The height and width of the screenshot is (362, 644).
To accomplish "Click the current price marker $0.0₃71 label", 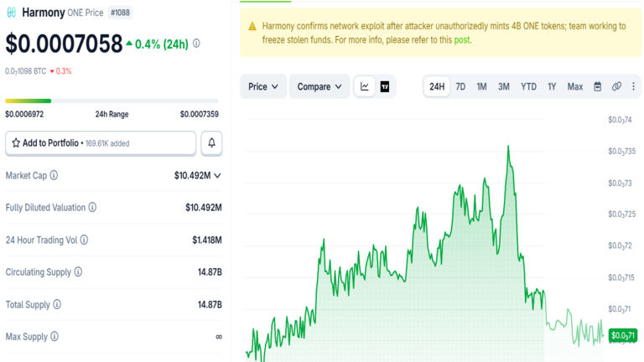I will 623,335.
